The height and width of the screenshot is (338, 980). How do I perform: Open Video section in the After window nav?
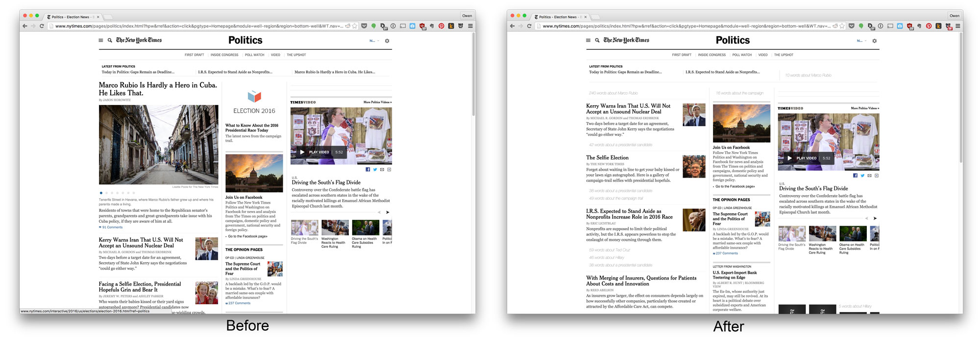(763, 55)
